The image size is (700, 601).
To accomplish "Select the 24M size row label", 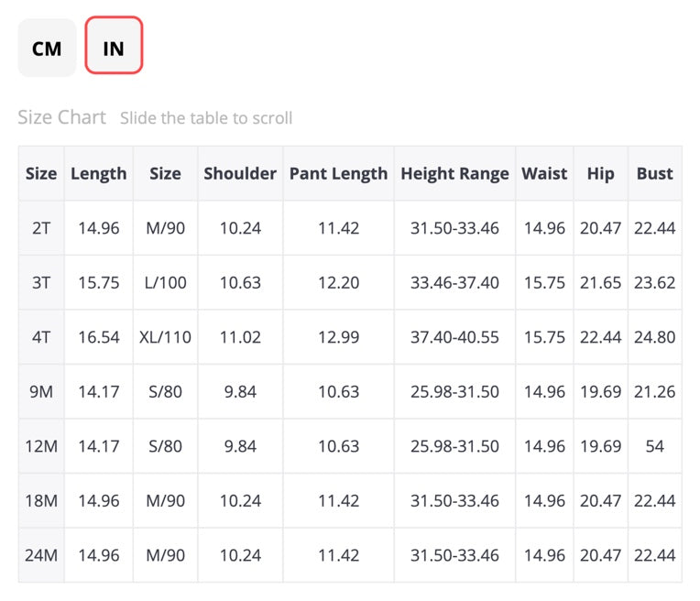I will coord(41,555).
